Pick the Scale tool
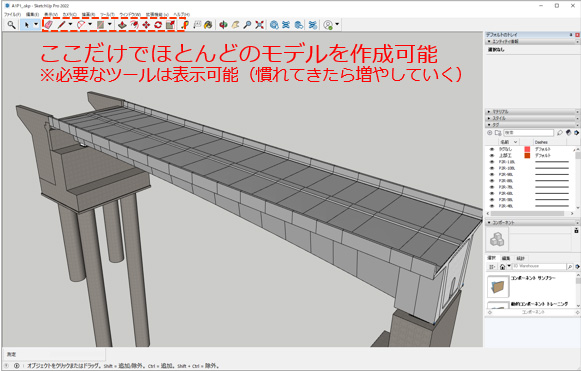The image size is (581, 371). pyautogui.click(x=170, y=24)
